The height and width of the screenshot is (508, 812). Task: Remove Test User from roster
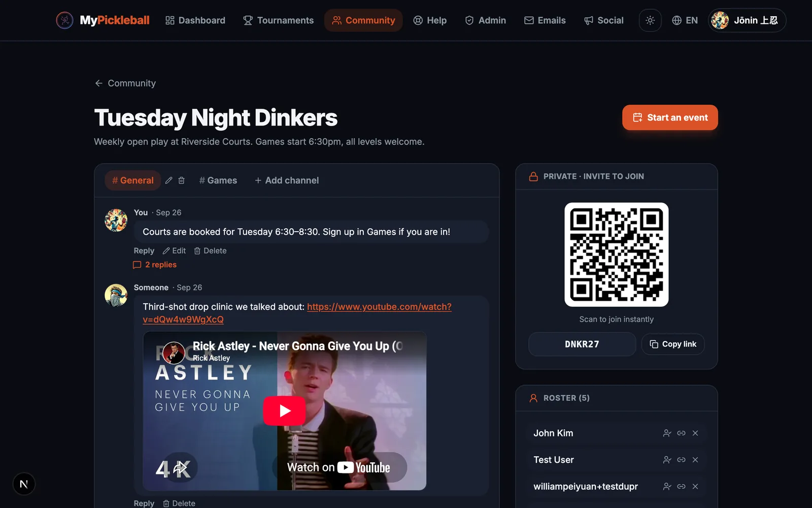[695, 460]
